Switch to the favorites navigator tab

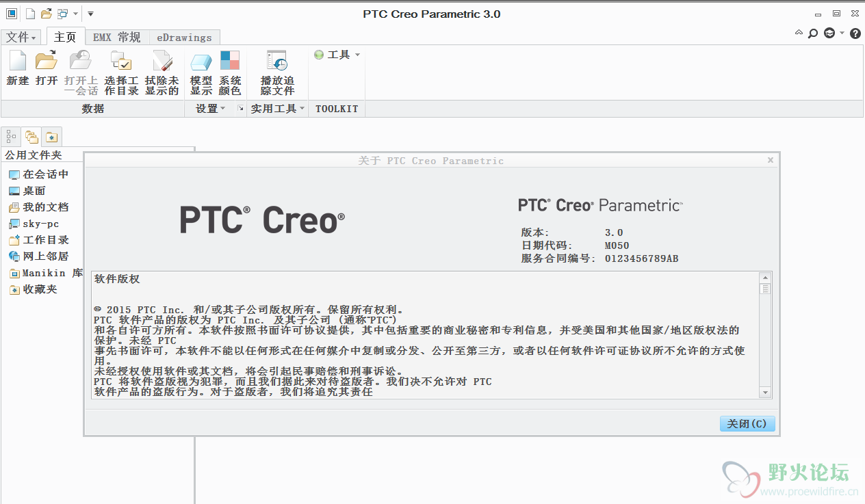(x=51, y=137)
